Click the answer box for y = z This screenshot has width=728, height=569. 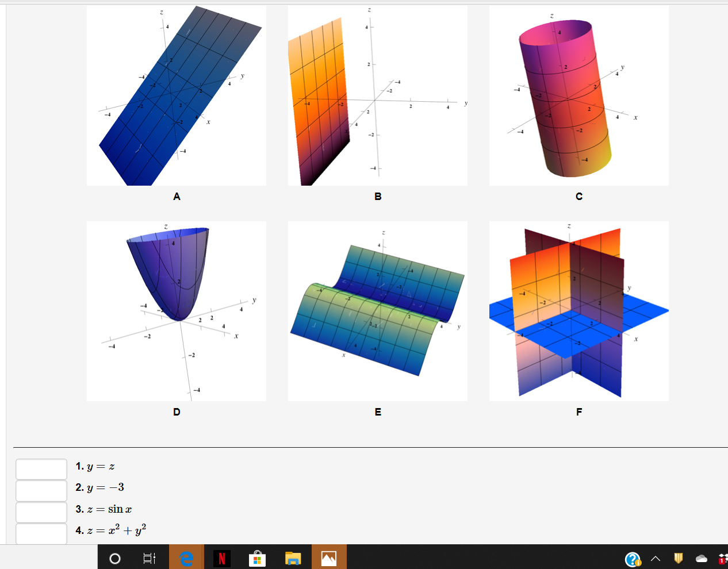41,468
